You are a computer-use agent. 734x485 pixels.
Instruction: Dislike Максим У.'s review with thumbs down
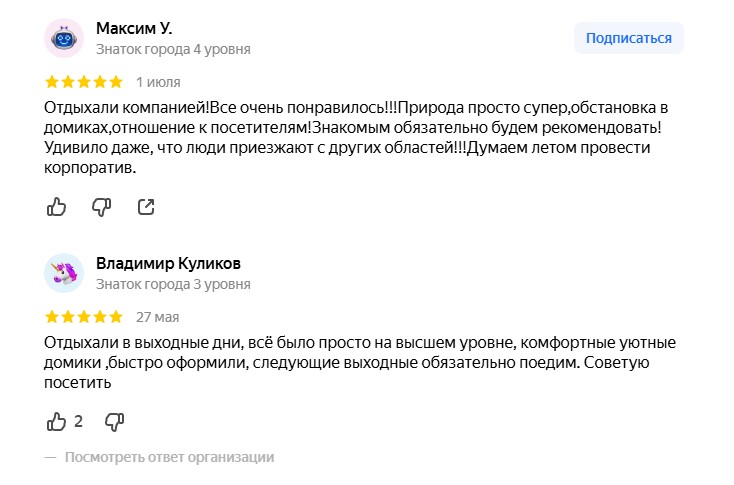[x=102, y=207]
